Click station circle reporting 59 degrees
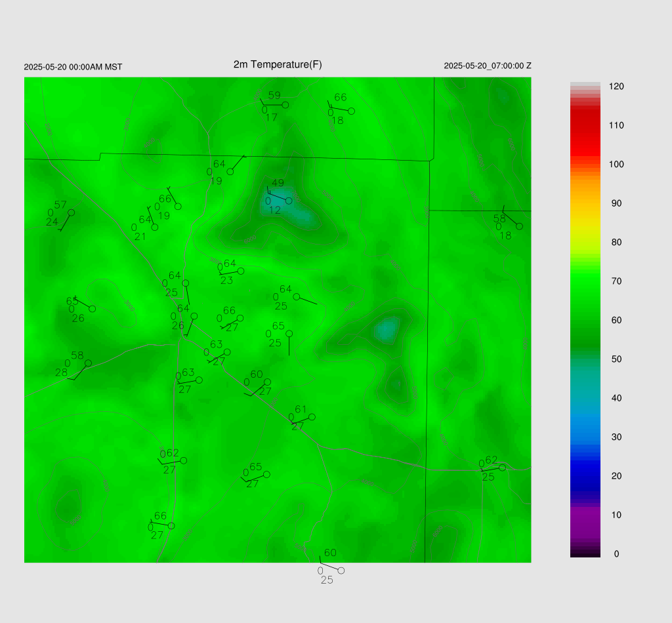 point(285,105)
